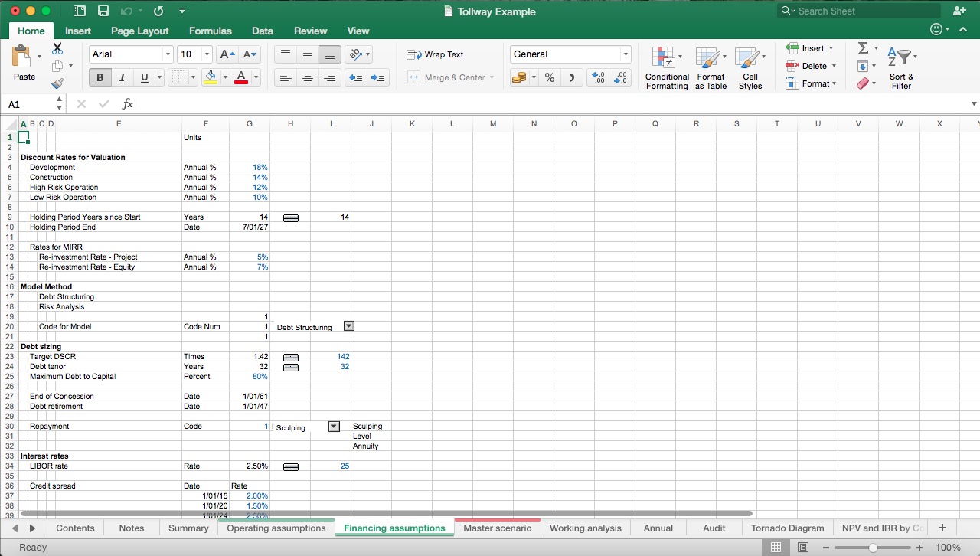
Task: Click the Increase Decimal icon
Action: click(599, 77)
